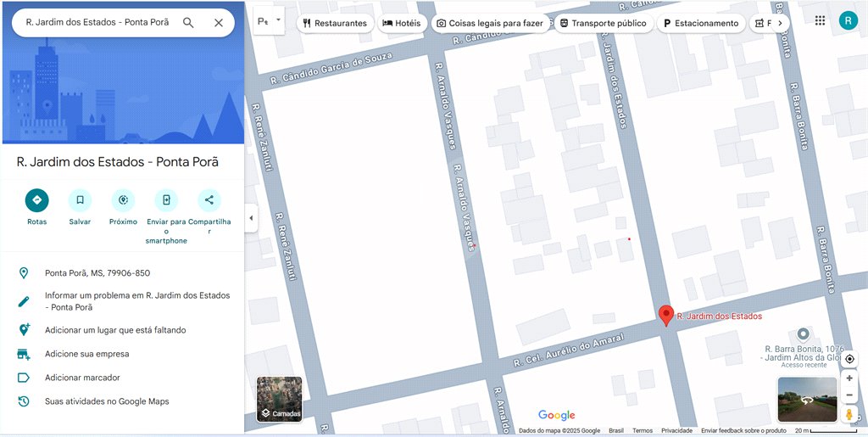
Task: Zoom in with the plus button
Action: click(849, 378)
